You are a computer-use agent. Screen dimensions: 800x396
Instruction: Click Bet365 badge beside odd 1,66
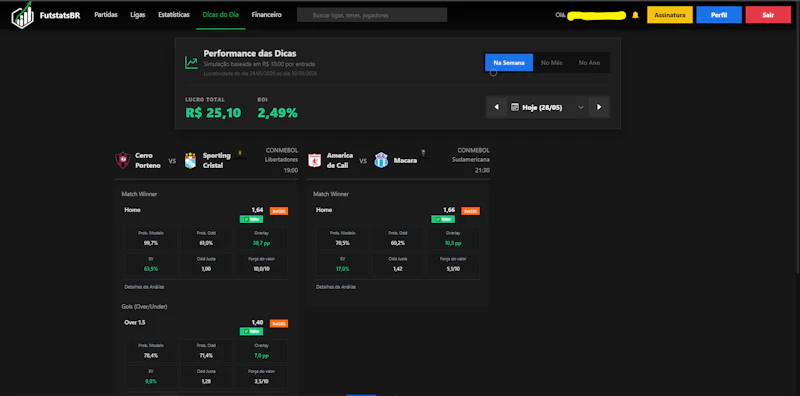pos(470,211)
